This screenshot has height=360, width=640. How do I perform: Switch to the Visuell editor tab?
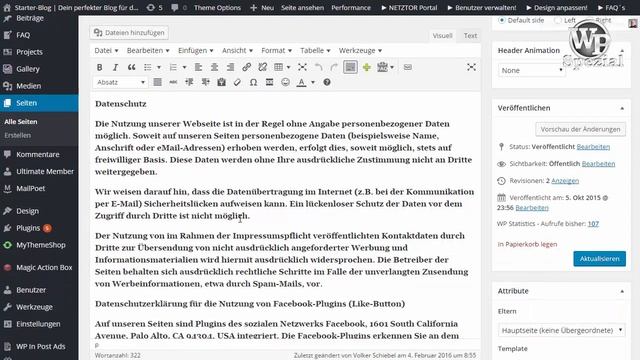(x=442, y=36)
